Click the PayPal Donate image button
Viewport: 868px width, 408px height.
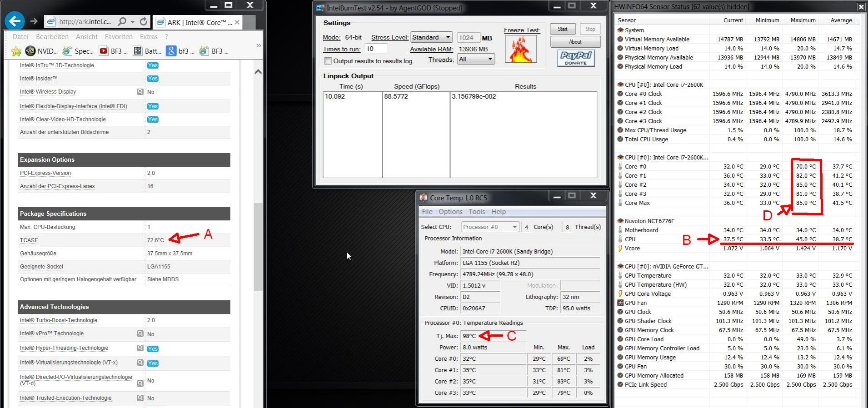pyautogui.click(x=575, y=58)
